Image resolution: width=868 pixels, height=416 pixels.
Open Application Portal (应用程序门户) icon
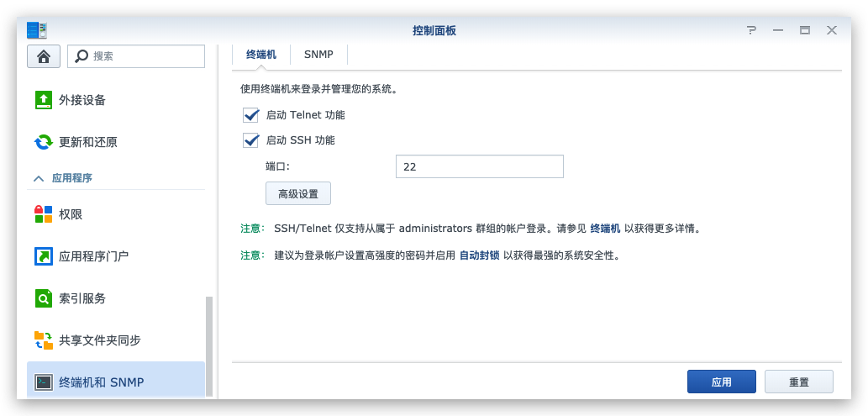point(43,256)
